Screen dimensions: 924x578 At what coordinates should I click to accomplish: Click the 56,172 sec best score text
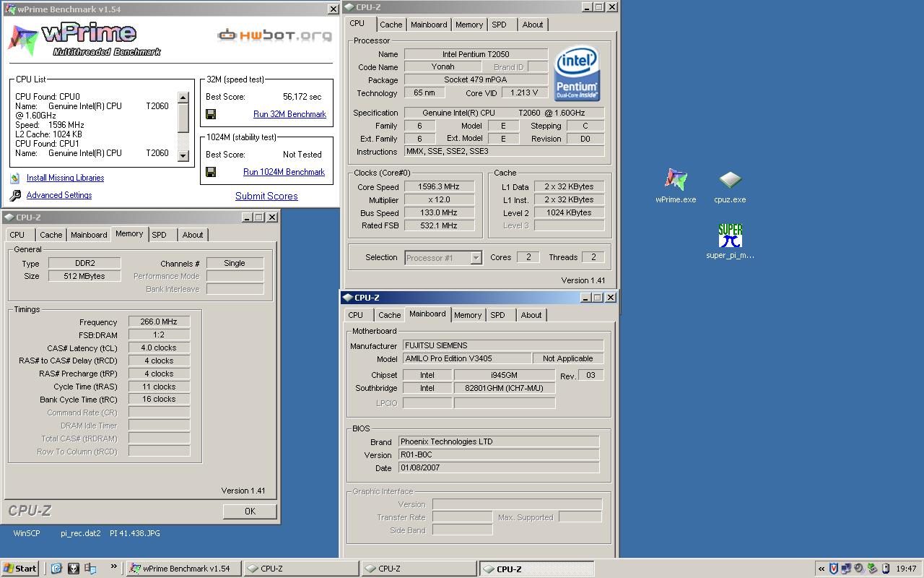[x=302, y=97]
